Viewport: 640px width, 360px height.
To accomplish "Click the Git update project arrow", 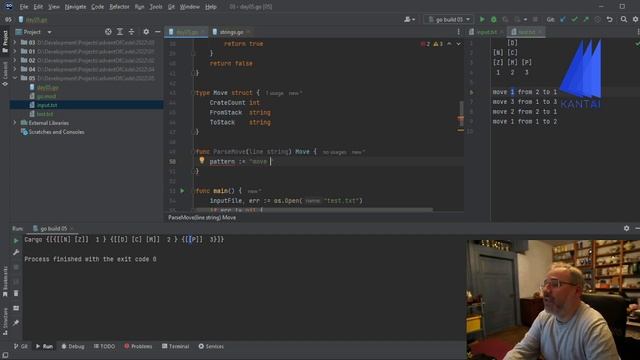I will point(563,19).
